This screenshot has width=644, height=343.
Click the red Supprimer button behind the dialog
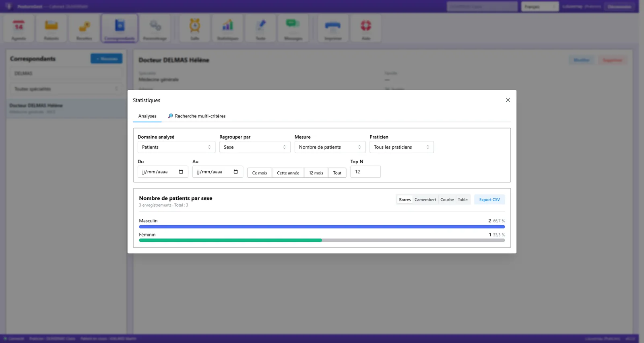point(612,60)
